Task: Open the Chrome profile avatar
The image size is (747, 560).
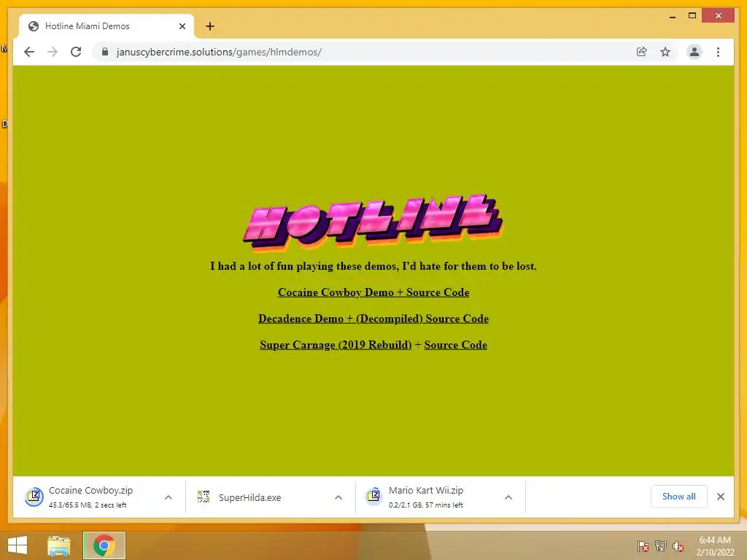Action: [694, 52]
